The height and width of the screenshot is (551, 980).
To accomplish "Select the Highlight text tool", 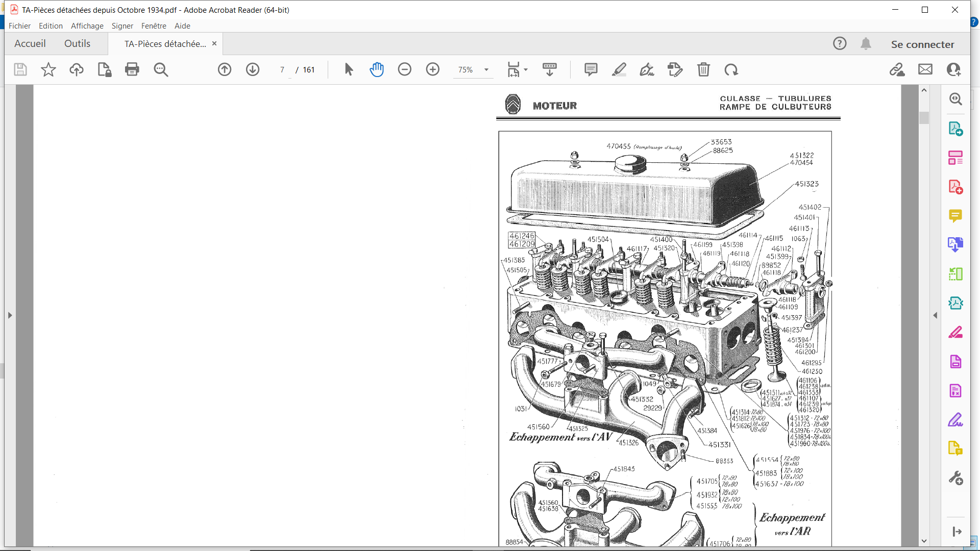I will coord(619,69).
